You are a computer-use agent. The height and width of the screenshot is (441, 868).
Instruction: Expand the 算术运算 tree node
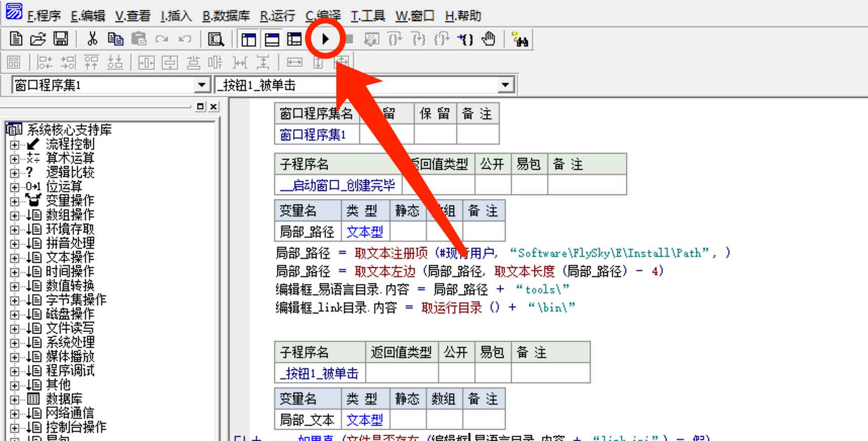click(x=14, y=159)
